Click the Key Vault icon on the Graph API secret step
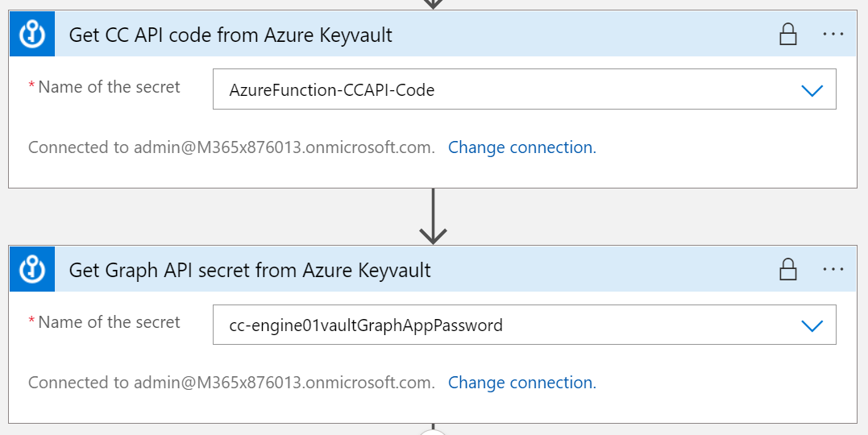 tap(32, 270)
